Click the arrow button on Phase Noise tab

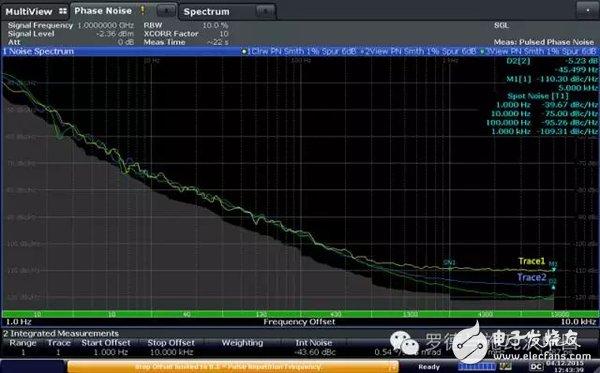(x=166, y=11)
